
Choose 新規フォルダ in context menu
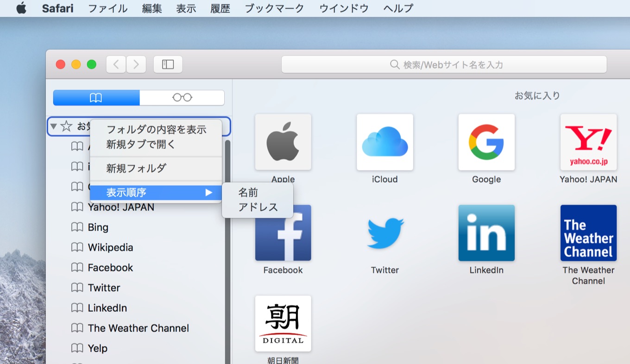point(156,169)
